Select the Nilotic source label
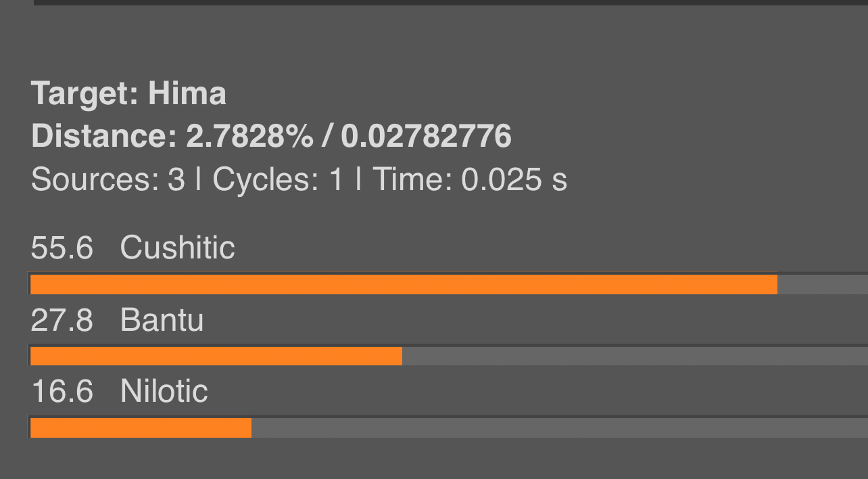Viewport: 868px width, 479px height. click(x=164, y=391)
